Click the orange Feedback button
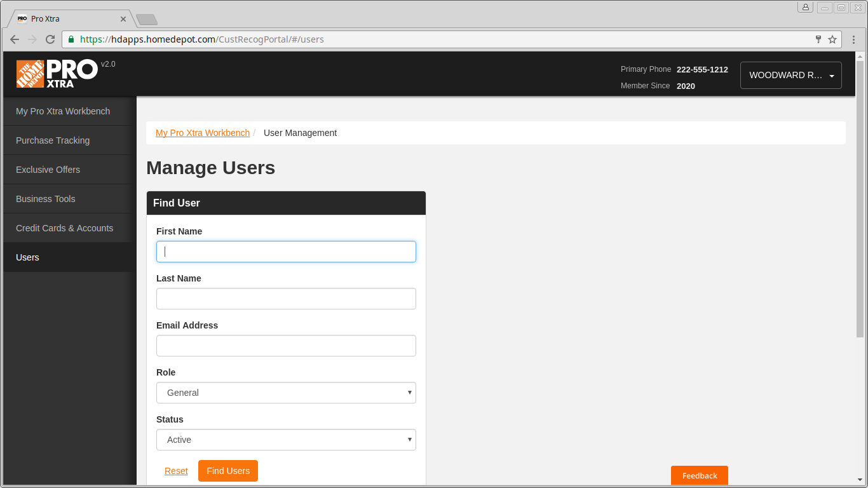868x488 pixels. 699,475
